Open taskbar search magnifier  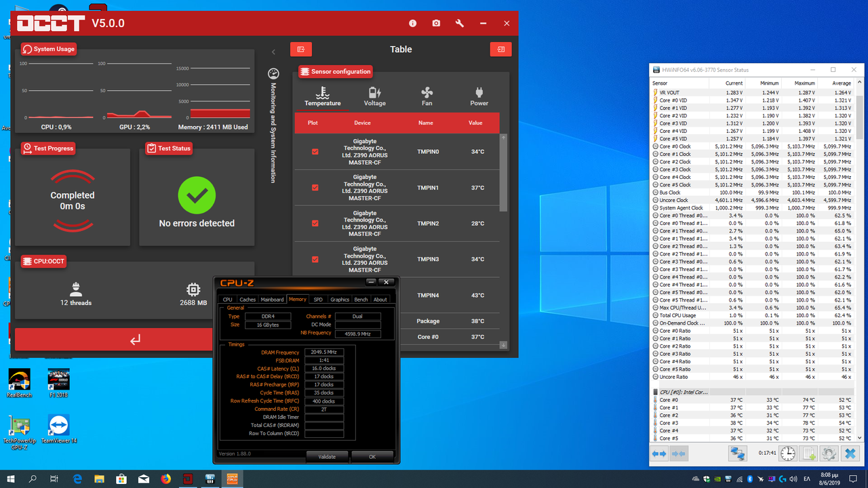point(33,479)
